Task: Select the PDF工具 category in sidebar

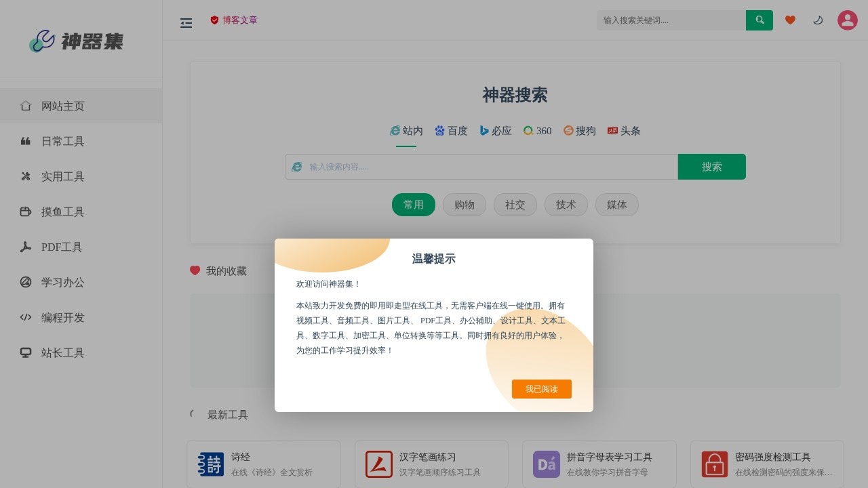Action: click(62, 247)
